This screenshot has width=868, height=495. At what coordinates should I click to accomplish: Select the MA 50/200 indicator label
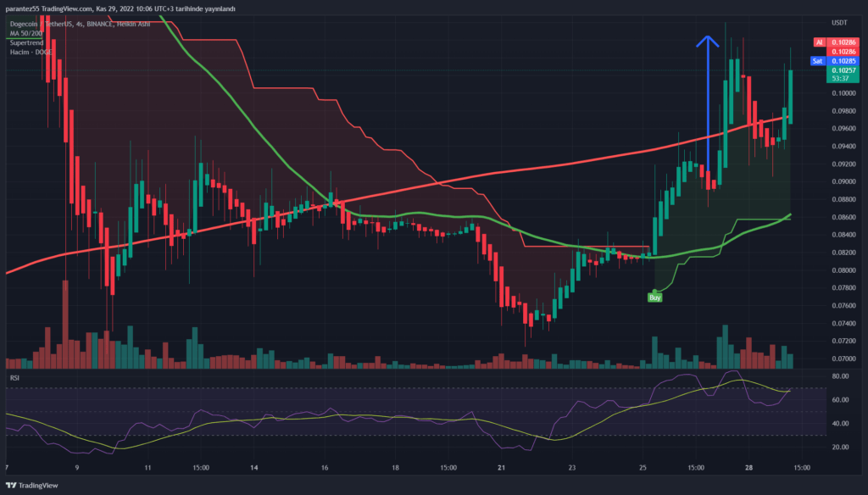pos(28,33)
